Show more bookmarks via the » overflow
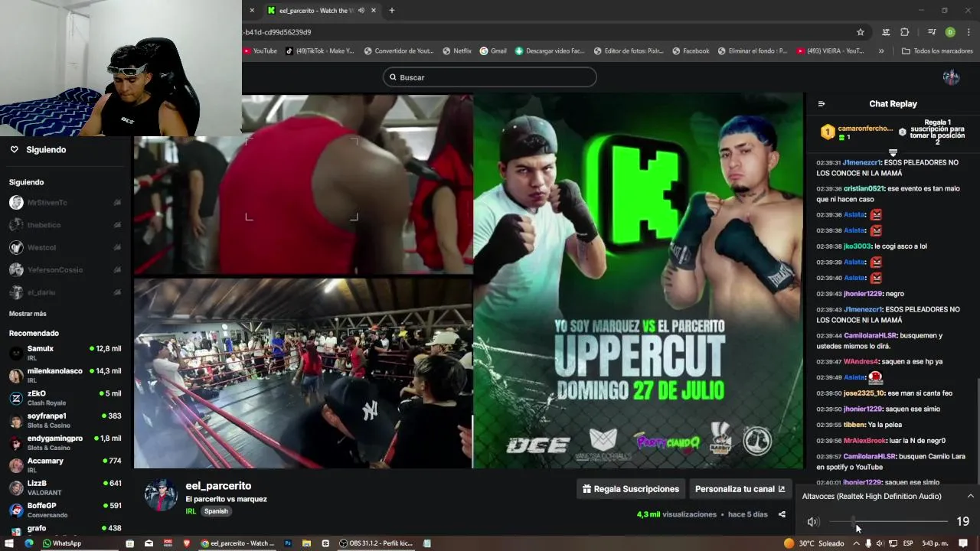The image size is (980, 551). tap(881, 51)
